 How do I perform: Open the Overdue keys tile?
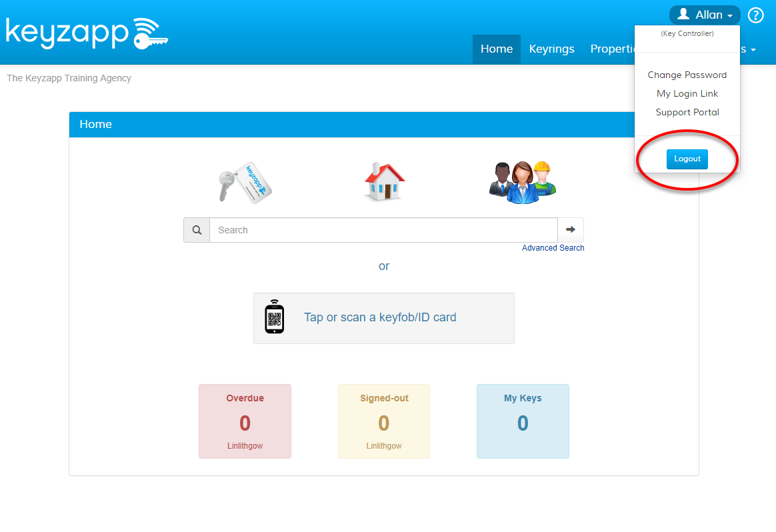point(245,421)
